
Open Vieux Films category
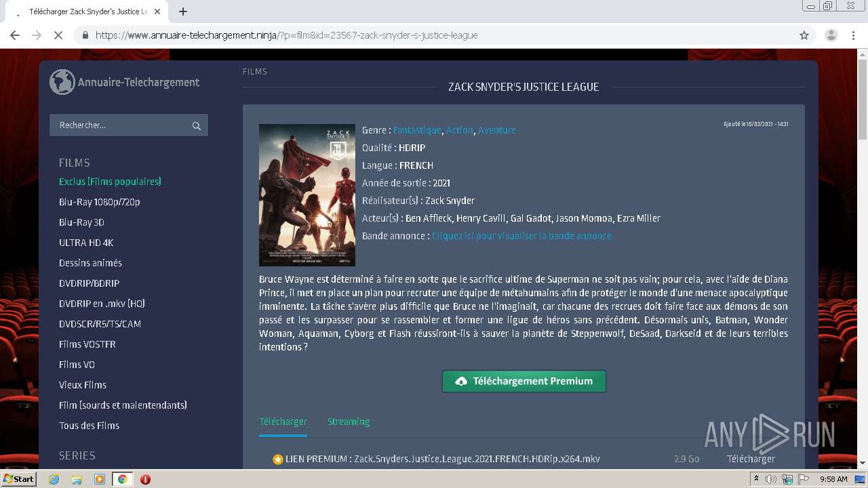pyautogui.click(x=83, y=385)
